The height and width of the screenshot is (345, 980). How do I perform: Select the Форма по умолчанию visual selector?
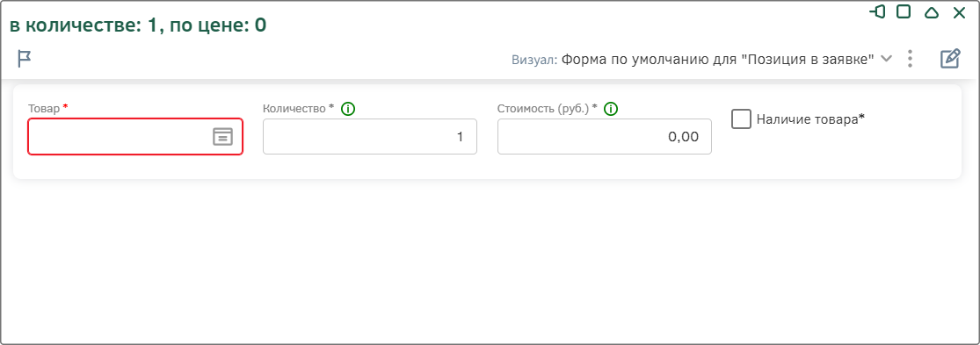pyautogui.click(x=717, y=60)
